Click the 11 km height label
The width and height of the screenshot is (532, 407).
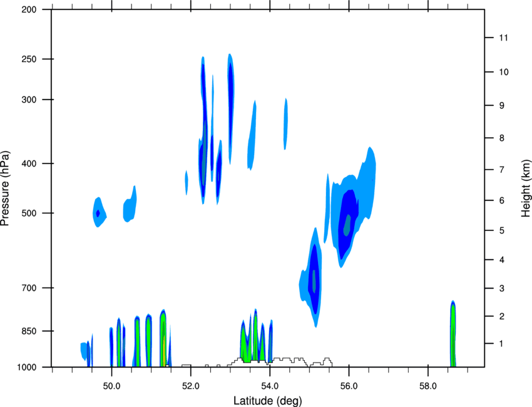pos(503,38)
